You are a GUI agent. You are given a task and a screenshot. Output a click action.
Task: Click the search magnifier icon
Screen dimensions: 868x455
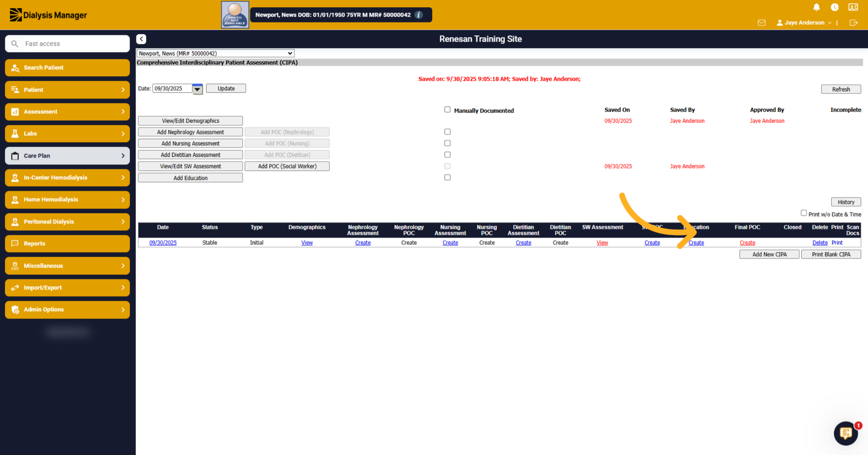click(x=14, y=44)
